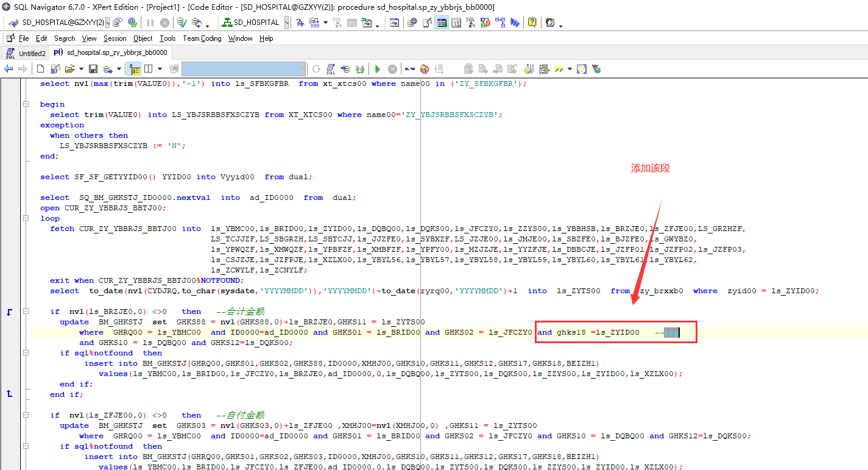
Task: Collapse the 'loop' code block fold marker
Action: tap(26, 218)
